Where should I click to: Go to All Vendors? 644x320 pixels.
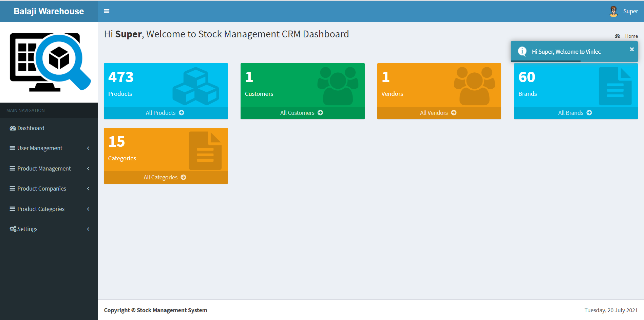438,113
